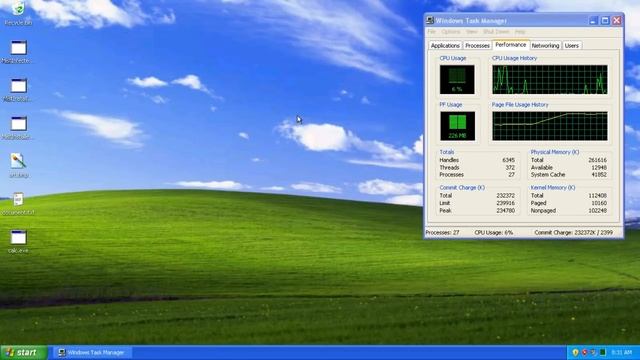Click the Commit Charge Limit value 239916
Screen dimensions: 640x360
coord(506,203)
